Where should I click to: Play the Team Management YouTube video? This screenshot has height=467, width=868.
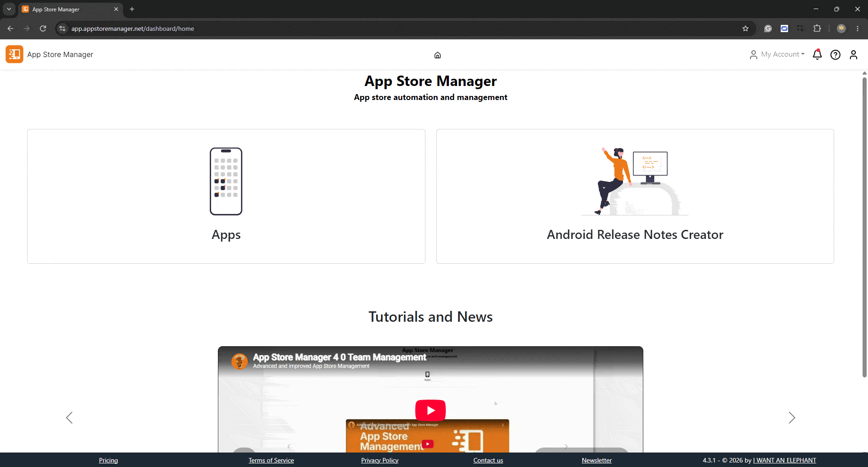tap(430, 410)
